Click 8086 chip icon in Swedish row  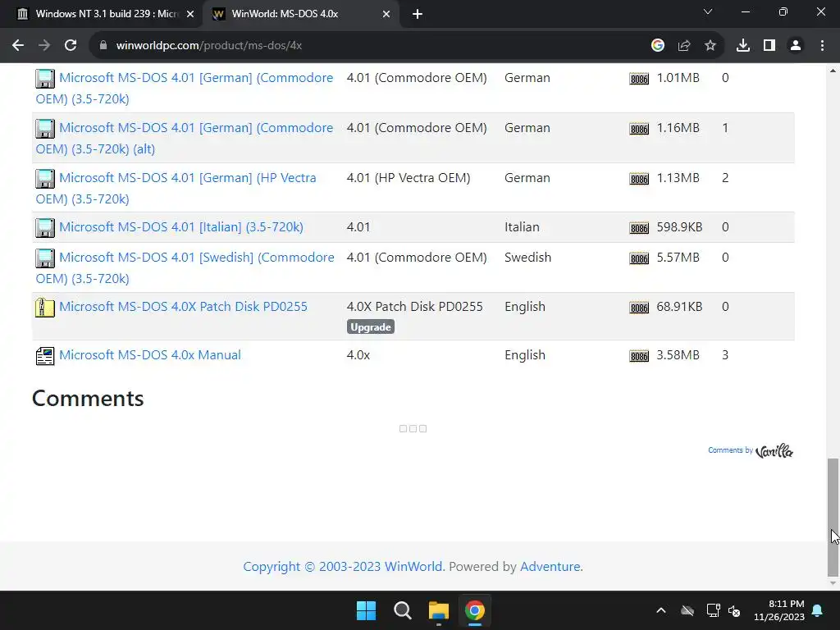pyautogui.click(x=639, y=258)
